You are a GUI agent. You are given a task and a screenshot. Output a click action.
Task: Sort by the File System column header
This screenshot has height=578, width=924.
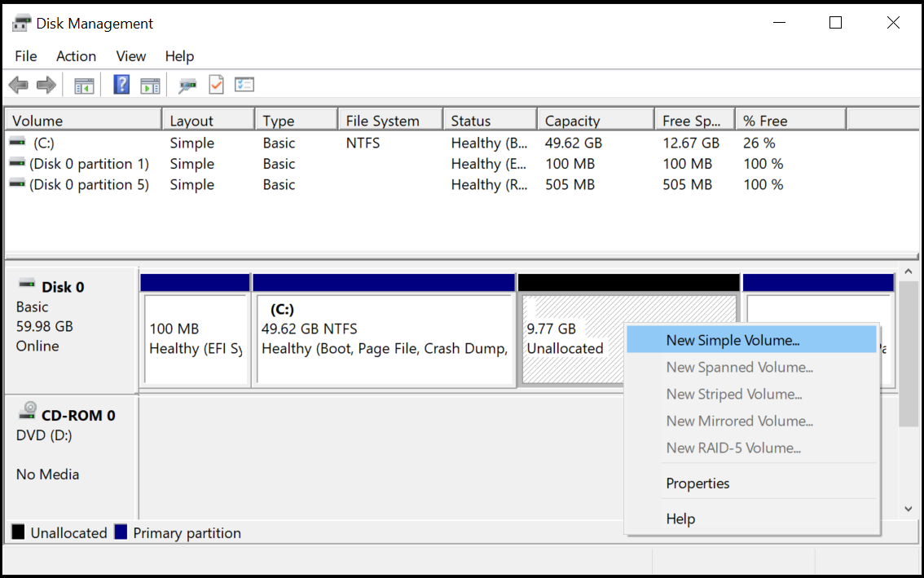[x=390, y=121]
